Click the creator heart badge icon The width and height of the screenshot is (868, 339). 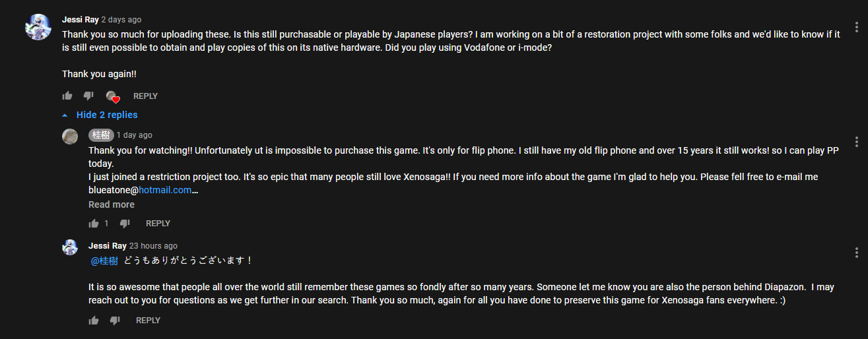(x=112, y=97)
